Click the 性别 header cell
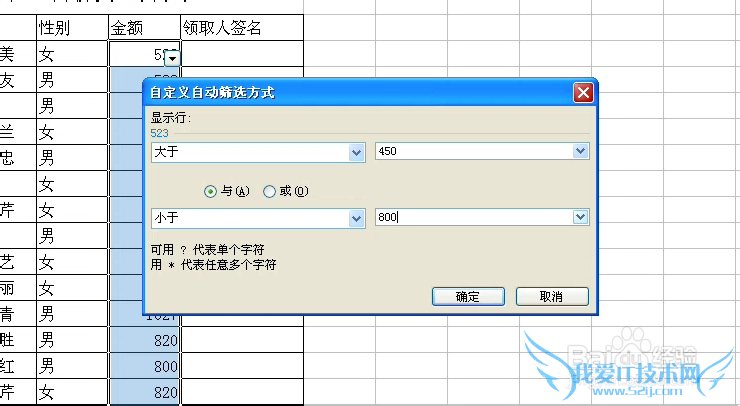The width and height of the screenshot is (740, 406). (x=72, y=27)
